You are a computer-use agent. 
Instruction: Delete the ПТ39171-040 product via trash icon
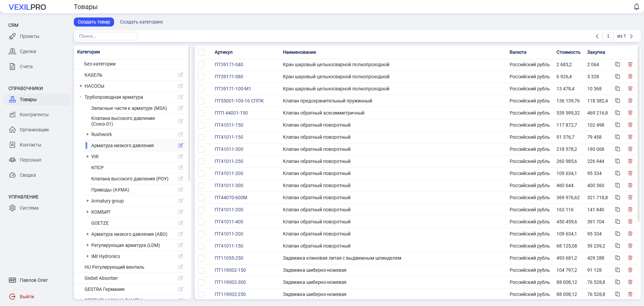(x=630, y=64)
